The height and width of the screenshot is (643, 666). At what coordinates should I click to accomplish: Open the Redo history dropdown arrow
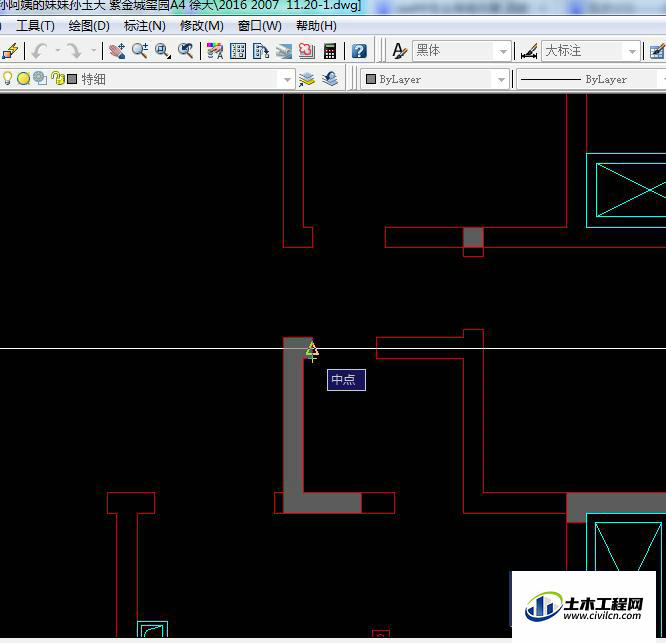[93, 51]
